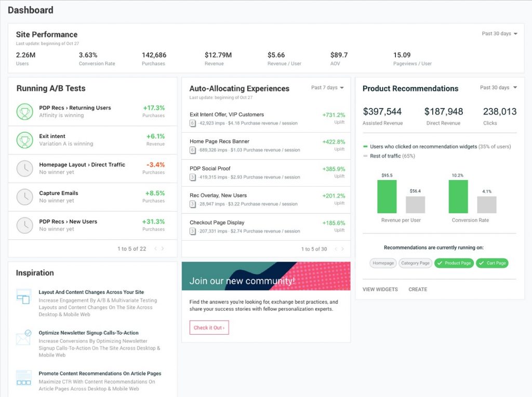Click the content recommendations icon in Inspiration panel
Screen dimensions: 532x397
23,378
